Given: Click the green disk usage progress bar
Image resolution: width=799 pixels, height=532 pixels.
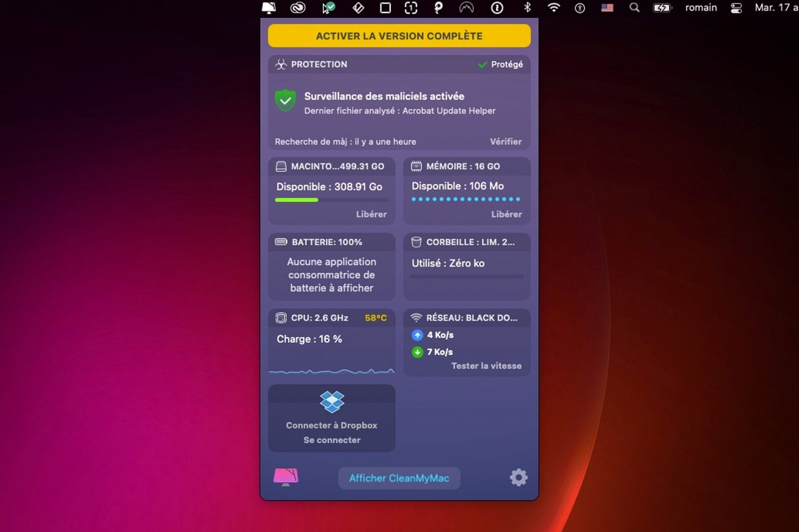Looking at the screenshot, I should point(297,200).
